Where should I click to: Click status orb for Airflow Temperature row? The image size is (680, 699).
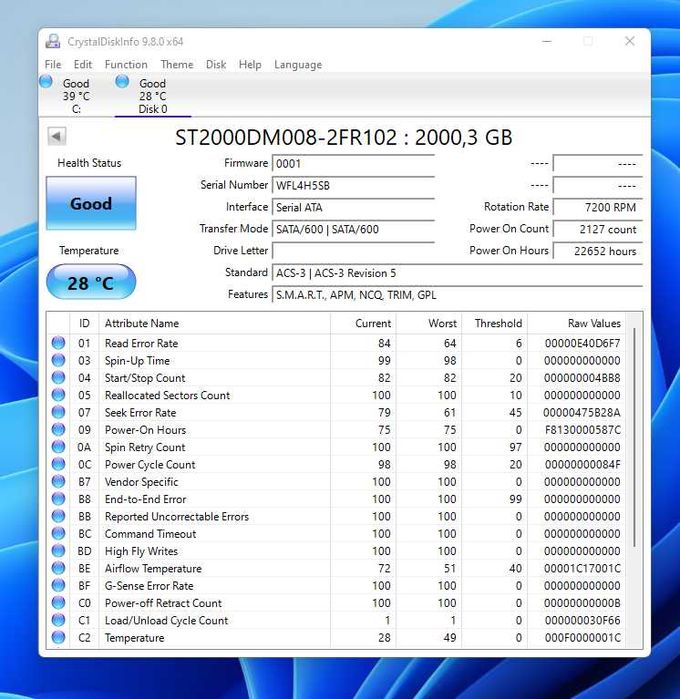pos(58,568)
